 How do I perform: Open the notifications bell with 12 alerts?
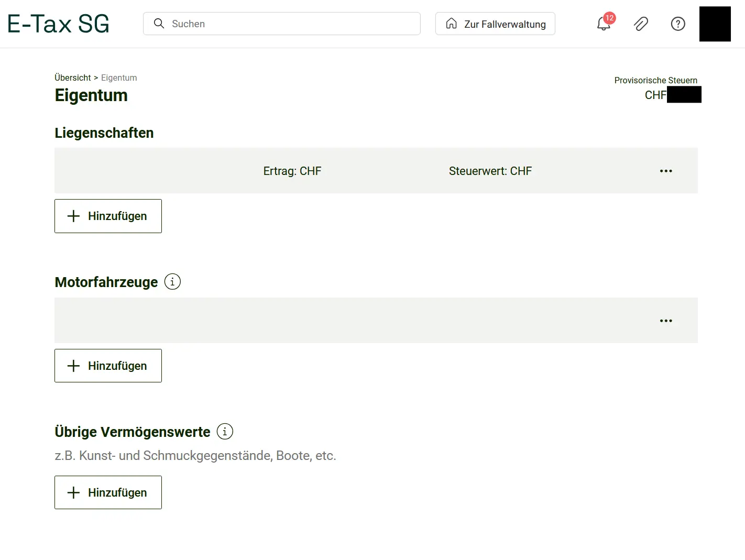(604, 24)
